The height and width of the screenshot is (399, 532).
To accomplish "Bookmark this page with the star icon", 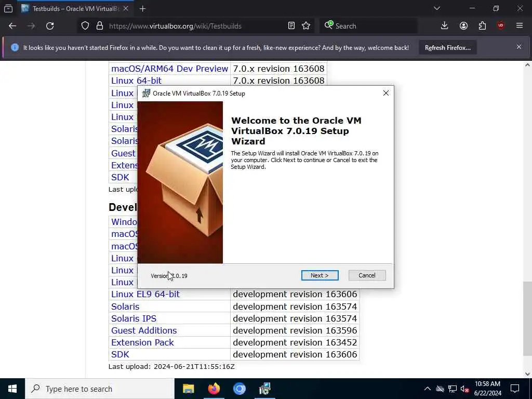I will 306,26.
